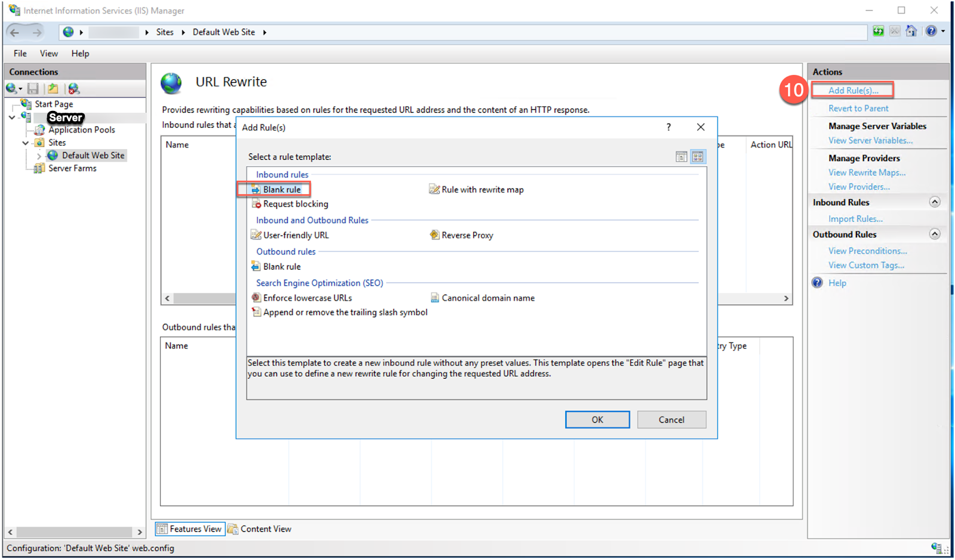The height and width of the screenshot is (560, 955).
Task: Click View Server Variables... link
Action: tap(870, 141)
